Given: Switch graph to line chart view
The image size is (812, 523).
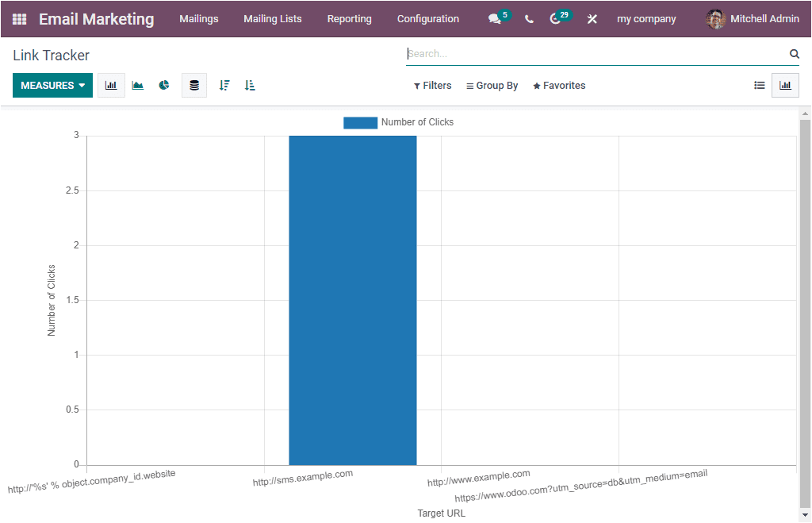Looking at the screenshot, I should tap(137, 85).
